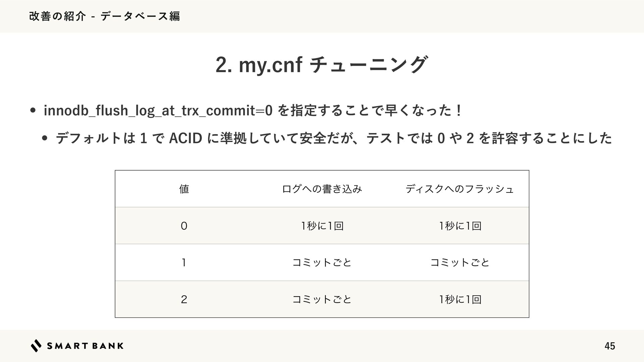Click the header text 改善の紹介 - データベース編

pyautogui.click(x=104, y=16)
